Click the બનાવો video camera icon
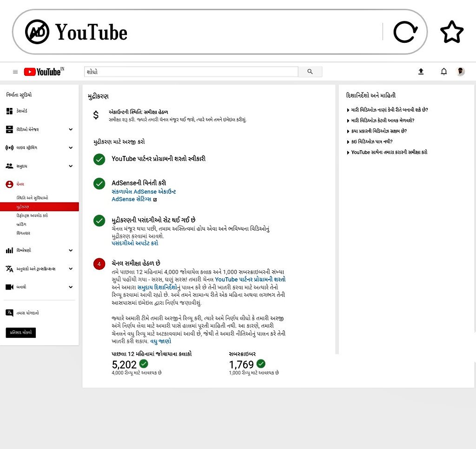This screenshot has height=449, width=476. click(x=9, y=287)
